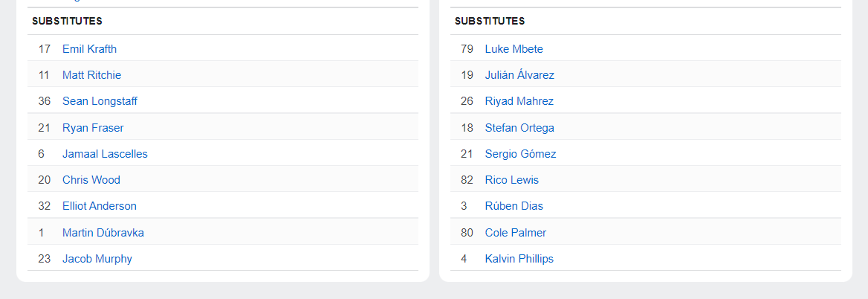Click the Rico Lewis link
Screen dimensions: 868x299
pos(511,180)
